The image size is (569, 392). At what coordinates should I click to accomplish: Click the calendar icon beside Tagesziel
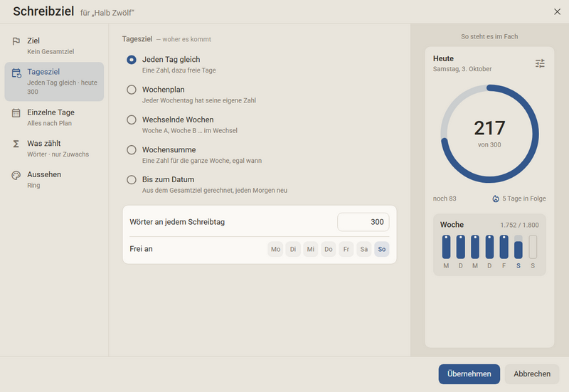pyautogui.click(x=16, y=73)
